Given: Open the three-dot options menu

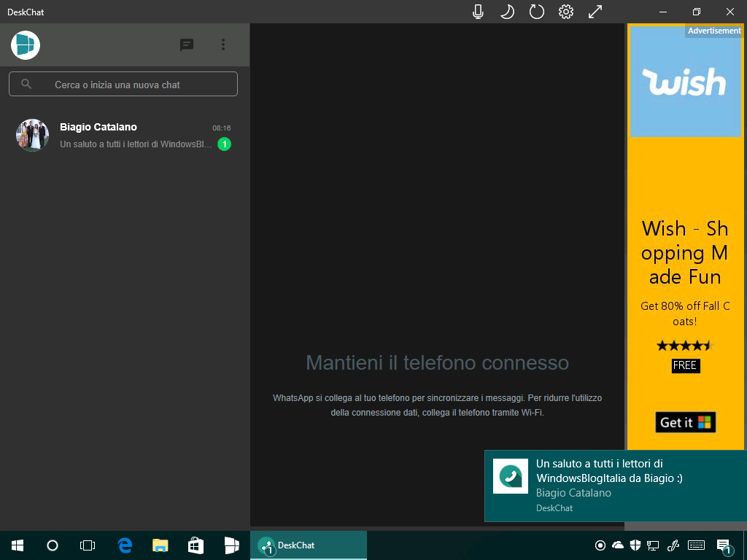Looking at the screenshot, I should [x=223, y=44].
